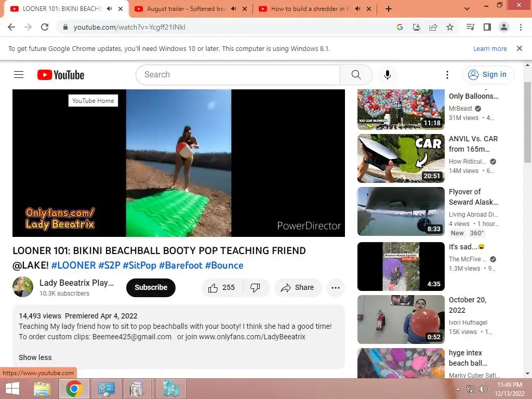Open File Explorer from taskbar
Screen dimensions: 532x399
42,389
